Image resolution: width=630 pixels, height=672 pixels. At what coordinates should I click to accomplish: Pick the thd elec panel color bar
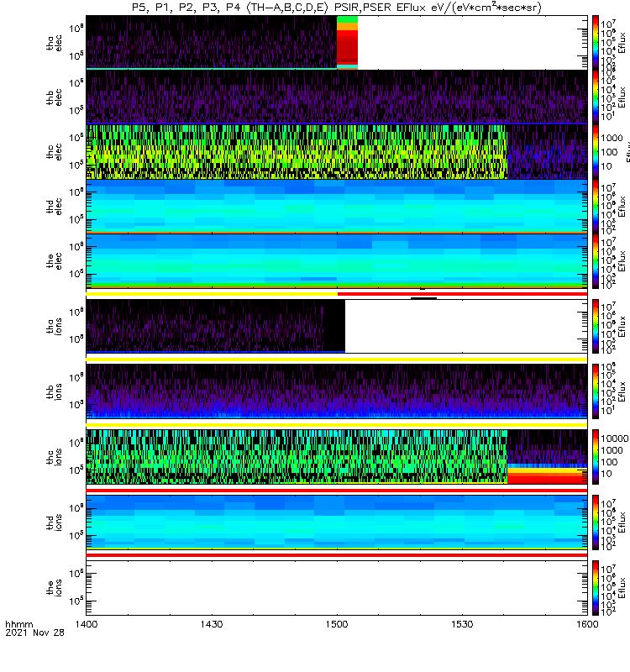596,206
